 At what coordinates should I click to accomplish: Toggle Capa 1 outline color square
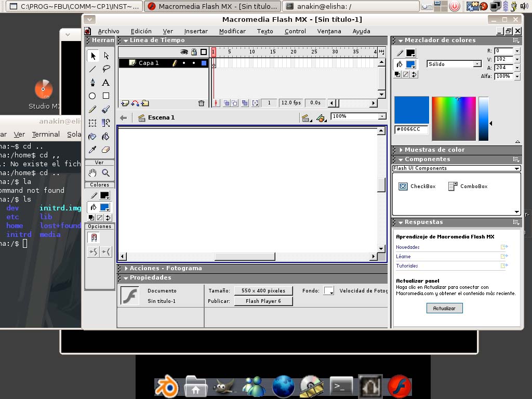click(204, 63)
